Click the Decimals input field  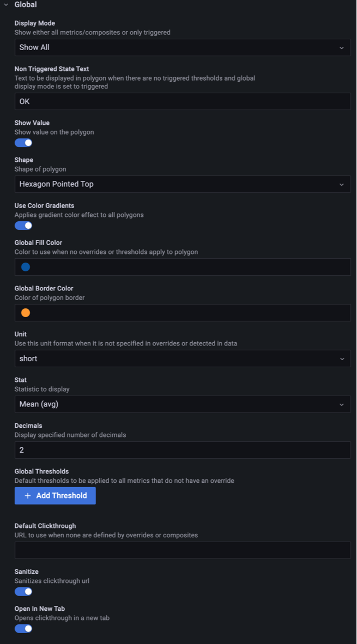click(x=182, y=450)
